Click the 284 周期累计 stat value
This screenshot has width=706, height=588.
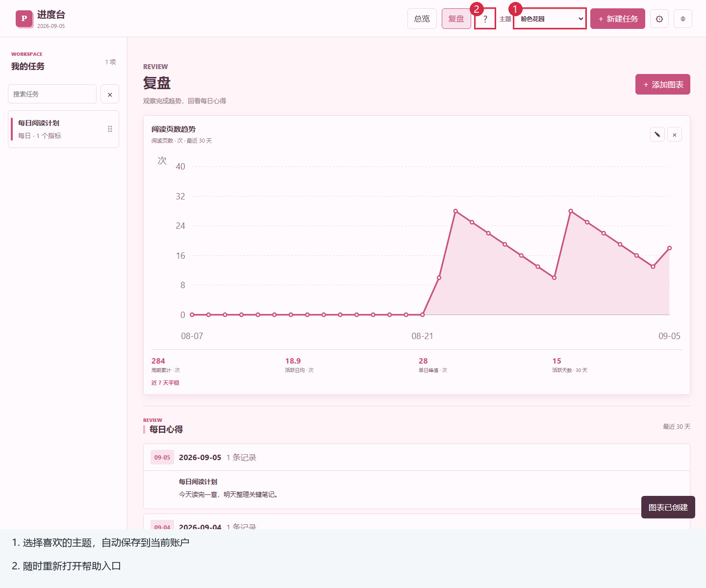point(158,361)
